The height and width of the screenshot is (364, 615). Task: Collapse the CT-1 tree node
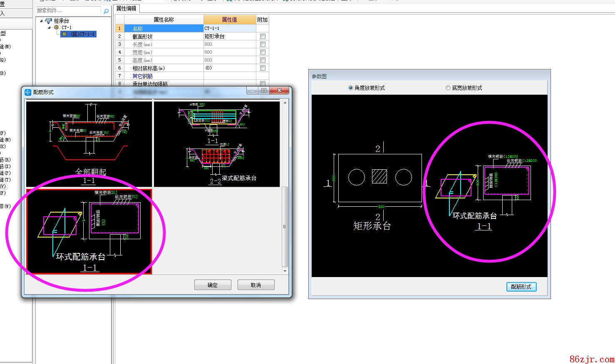click(x=50, y=27)
